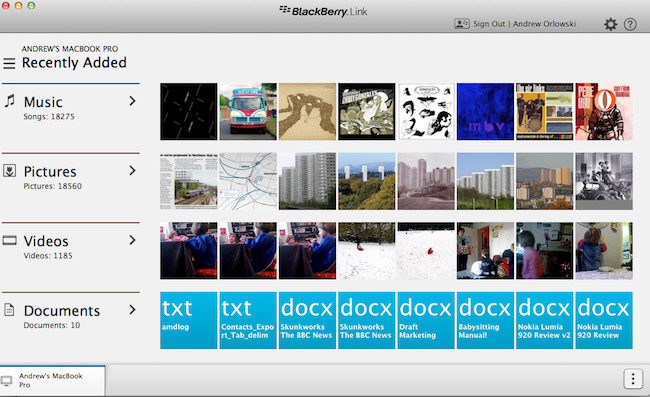Open the Babysitting Manual docx tile
650x397 pixels.
click(485, 320)
